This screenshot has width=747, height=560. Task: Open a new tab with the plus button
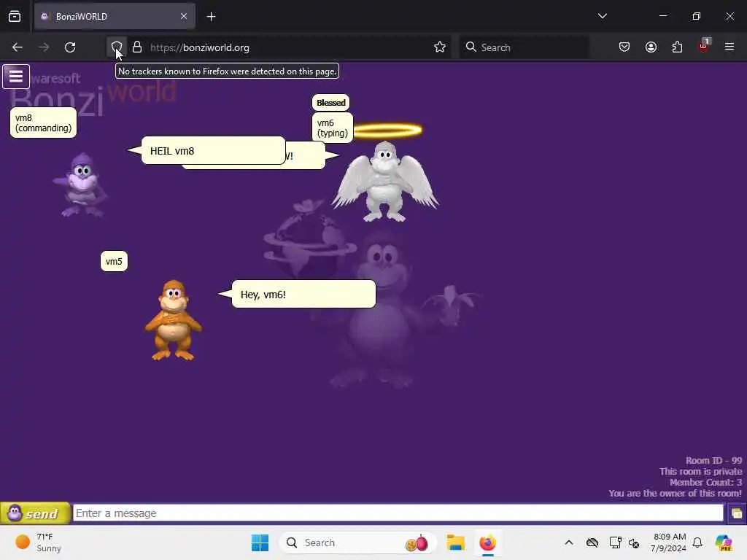(x=211, y=17)
